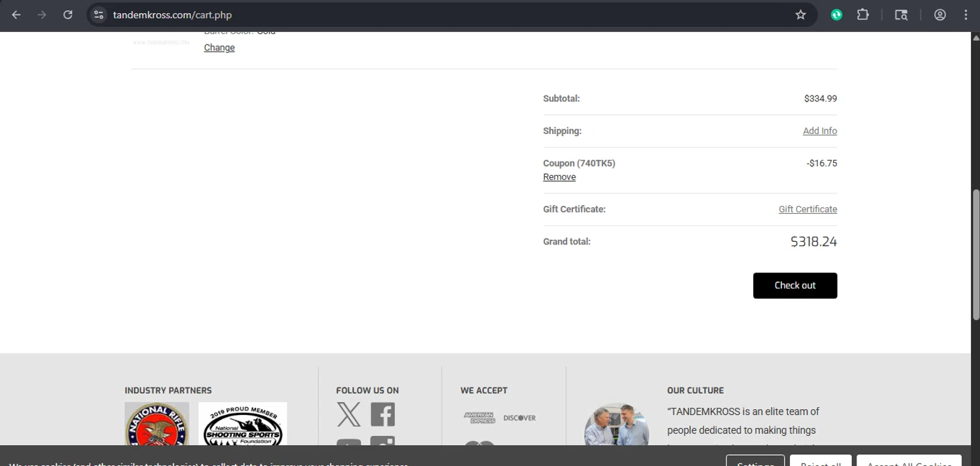Click the Check out button
This screenshot has height=466, width=980.
(795, 286)
